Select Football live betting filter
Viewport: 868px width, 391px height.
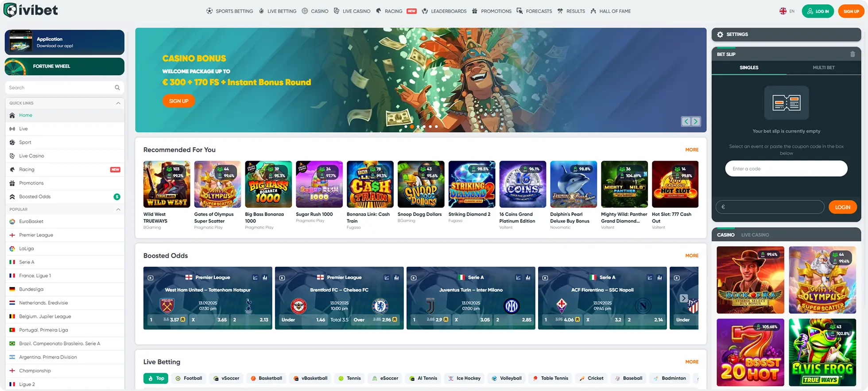pos(189,379)
